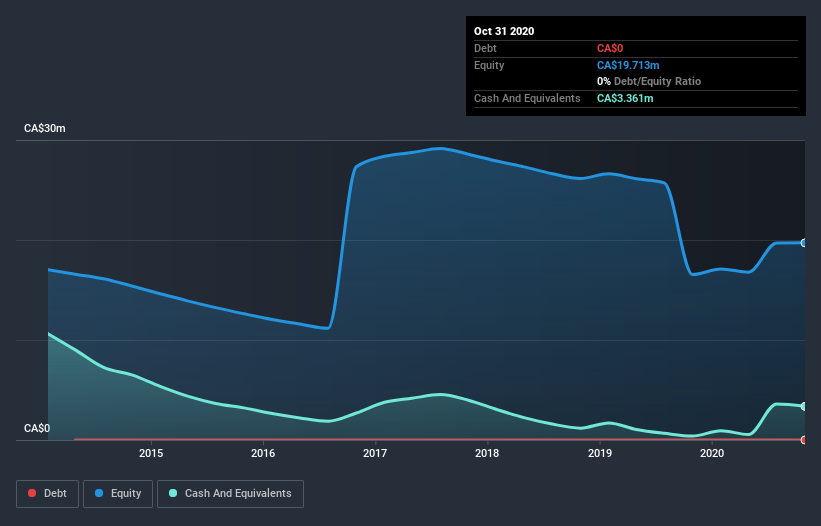Select the Equity end-point marker on chart
The image size is (821, 526).
point(804,243)
